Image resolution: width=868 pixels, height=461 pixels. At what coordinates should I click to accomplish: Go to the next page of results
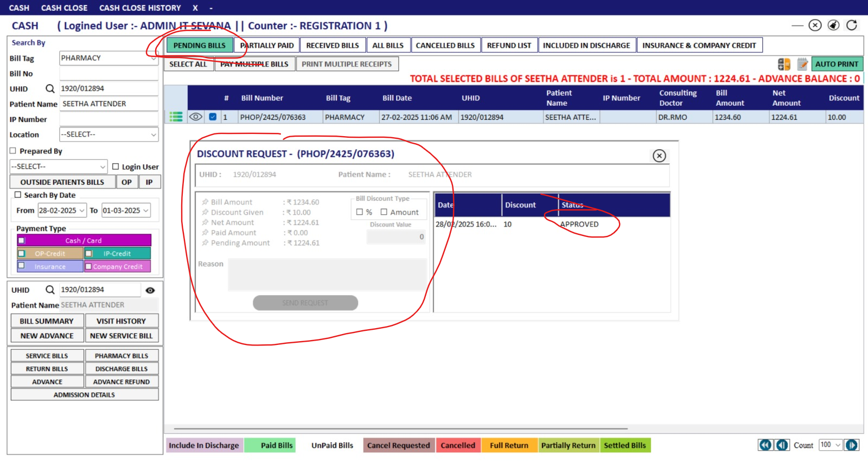point(852,445)
